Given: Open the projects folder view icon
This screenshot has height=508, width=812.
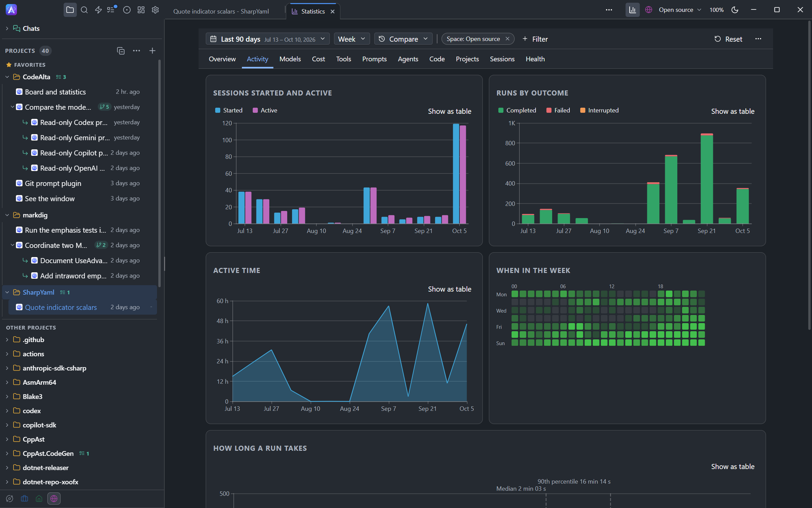Looking at the screenshot, I should 70,10.
